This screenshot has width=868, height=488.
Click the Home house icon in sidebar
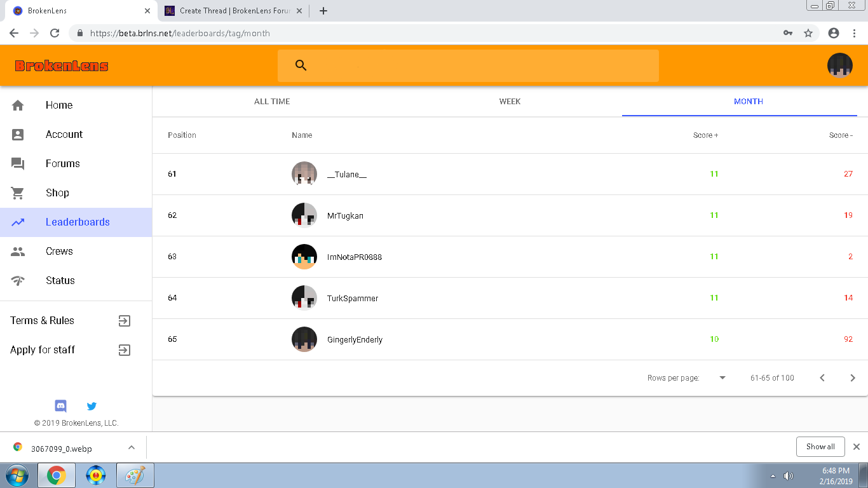pos(18,105)
